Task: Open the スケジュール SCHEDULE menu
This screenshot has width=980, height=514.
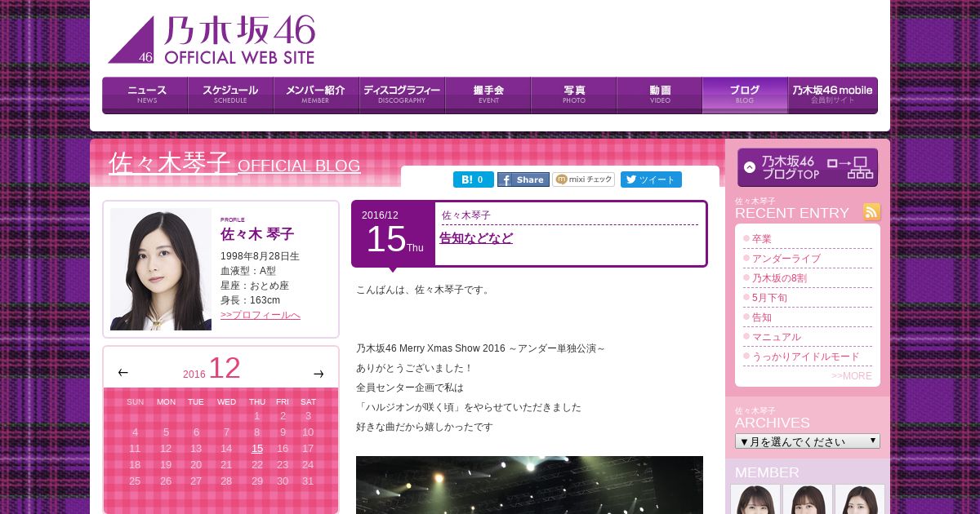Action: point(230,95)
